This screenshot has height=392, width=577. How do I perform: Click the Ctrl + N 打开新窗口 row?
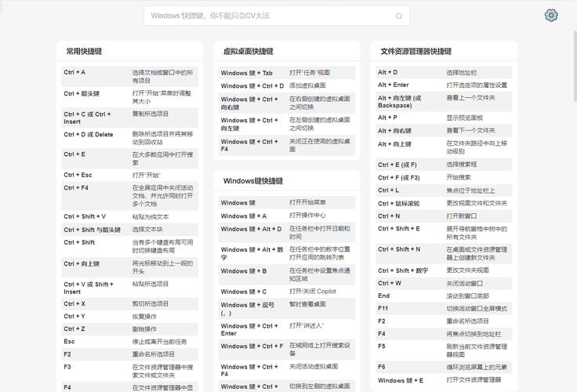click(444, 216)
